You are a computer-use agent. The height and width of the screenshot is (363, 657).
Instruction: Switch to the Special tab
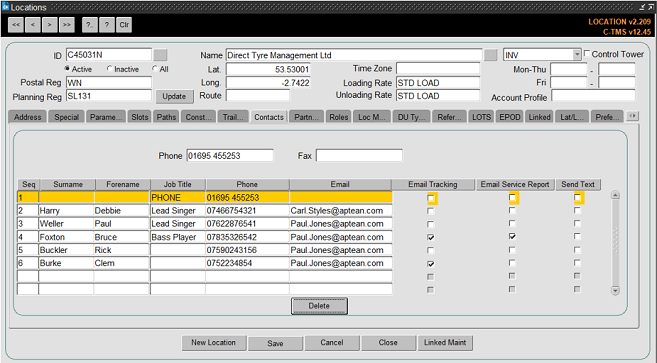tap(66, 117)
